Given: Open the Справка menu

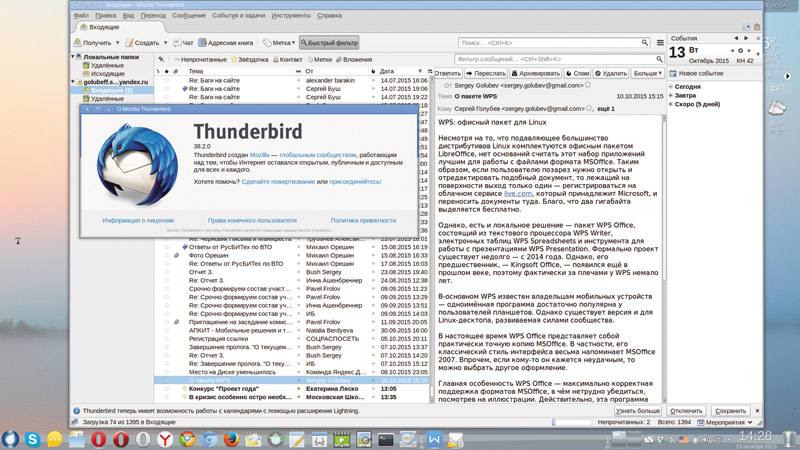Looking at the screenshot, I should pyautogui.click(x=329, y=16).
